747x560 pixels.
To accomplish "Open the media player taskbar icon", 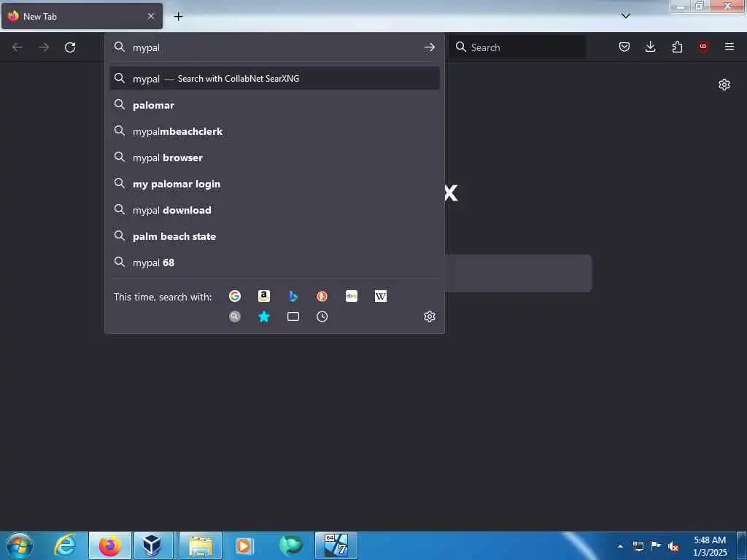I will pos(244,545).
